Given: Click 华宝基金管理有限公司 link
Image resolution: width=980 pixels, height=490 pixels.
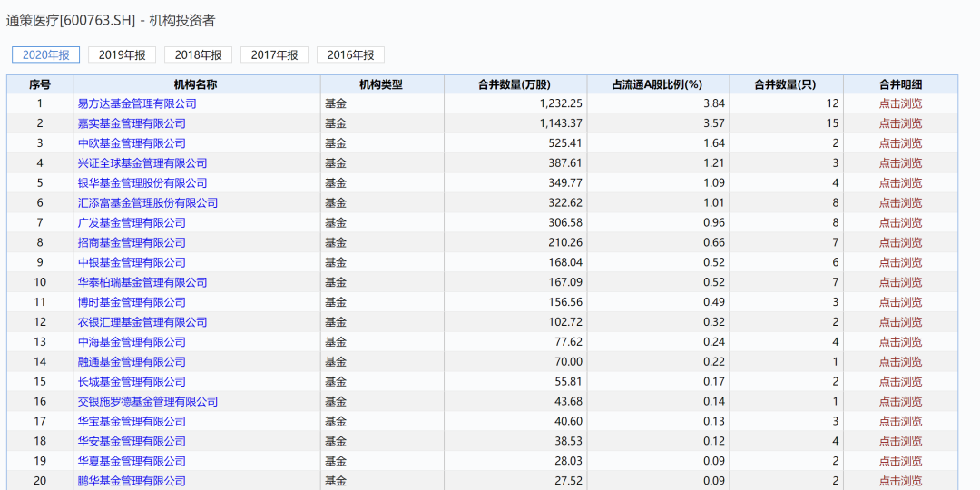Looking at the screenshot, I should click(132, 422).
